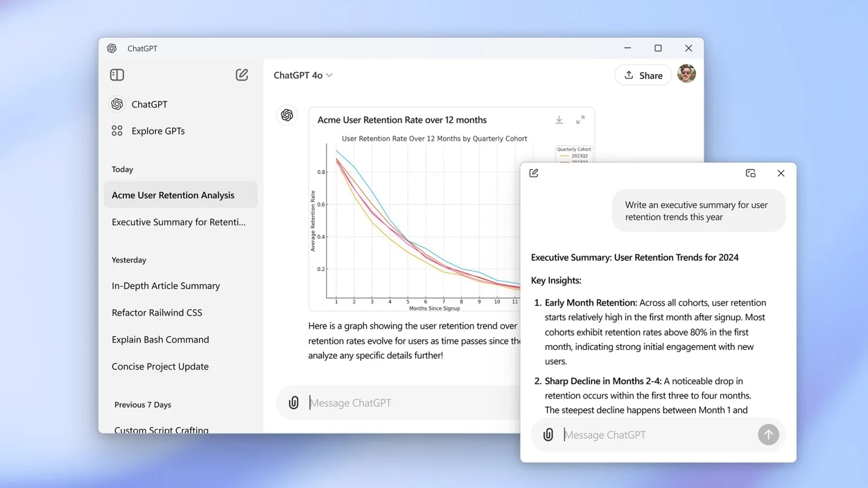
Task: Select Acme User Retention Analysis chat
Action: point(181,195)
